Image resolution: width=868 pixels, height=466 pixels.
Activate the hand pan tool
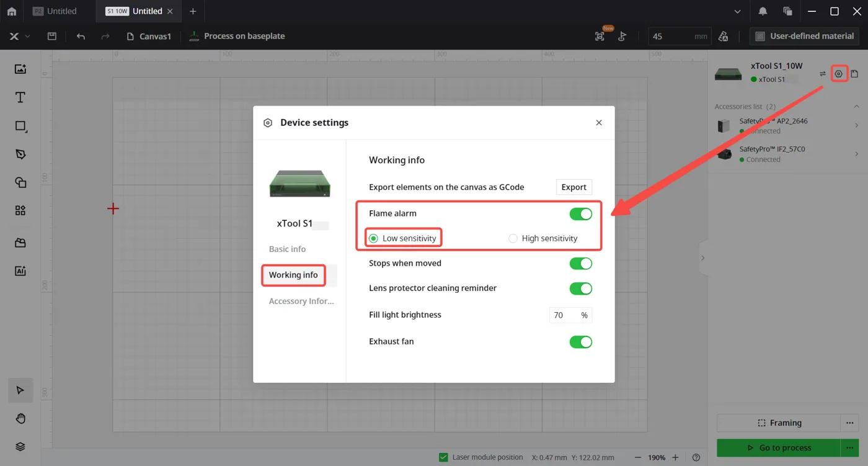tap(20, 419)
